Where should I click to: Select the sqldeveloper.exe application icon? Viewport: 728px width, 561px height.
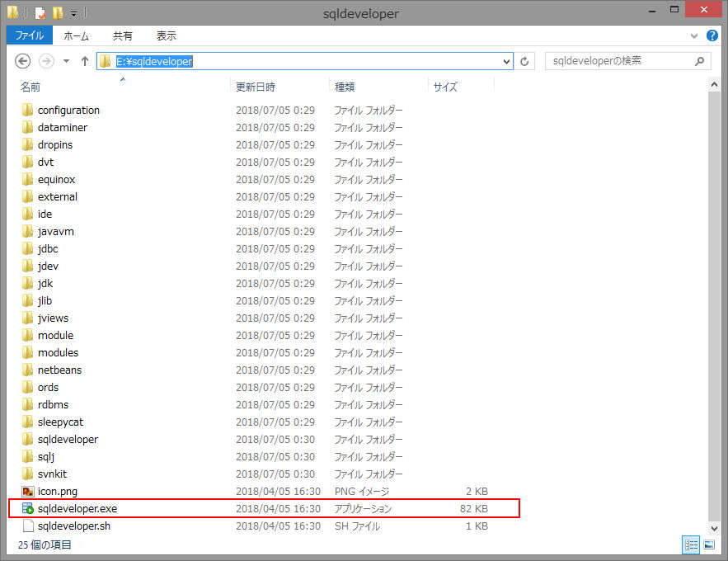28,508
